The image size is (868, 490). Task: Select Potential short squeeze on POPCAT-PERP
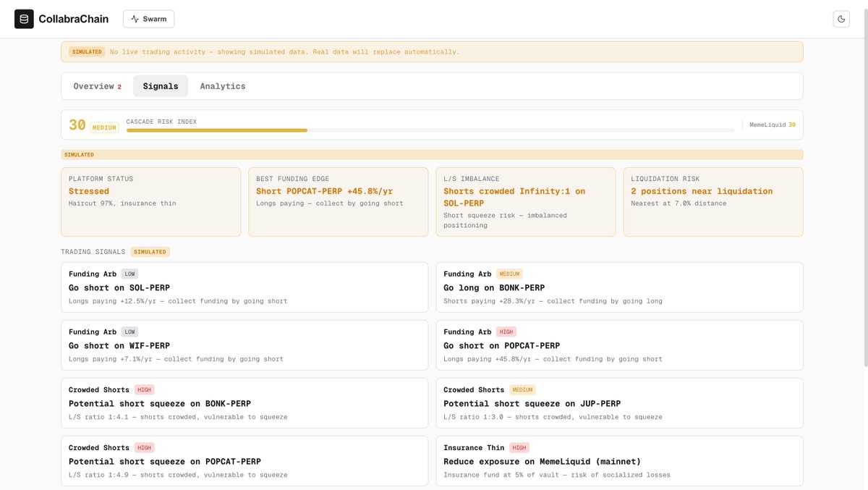[244, 461]
